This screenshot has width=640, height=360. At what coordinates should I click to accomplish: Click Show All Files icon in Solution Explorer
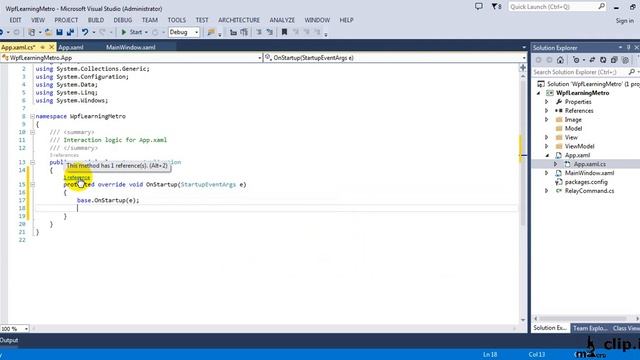point(625,60)
